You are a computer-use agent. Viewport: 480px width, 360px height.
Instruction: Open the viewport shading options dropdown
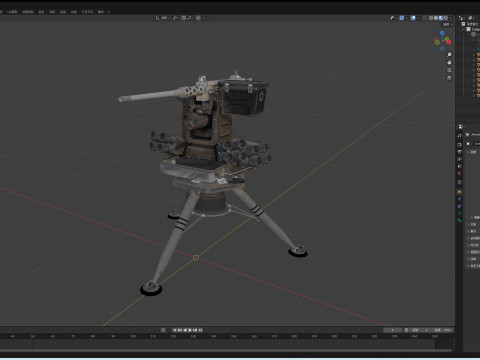(450, 18)
